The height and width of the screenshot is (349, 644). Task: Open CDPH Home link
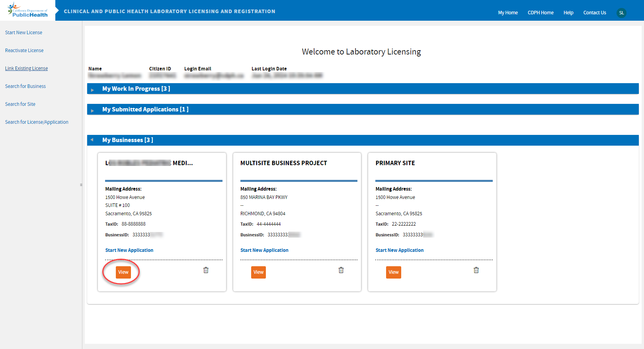541,13
